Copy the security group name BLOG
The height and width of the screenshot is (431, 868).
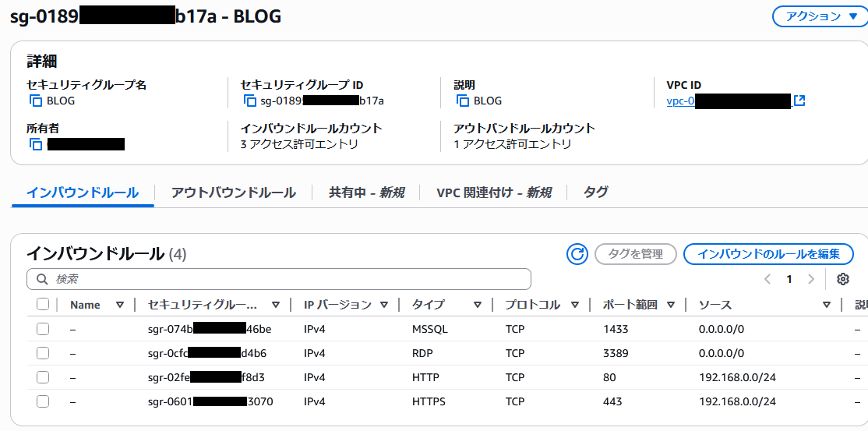point(35,101)
